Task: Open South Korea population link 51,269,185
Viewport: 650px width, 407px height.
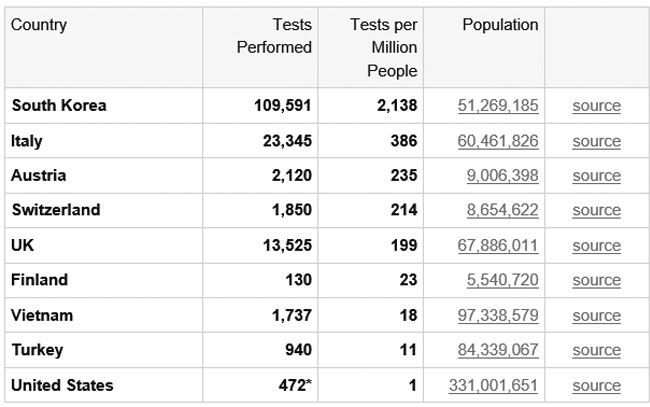Action: click(x=498, y=106)
